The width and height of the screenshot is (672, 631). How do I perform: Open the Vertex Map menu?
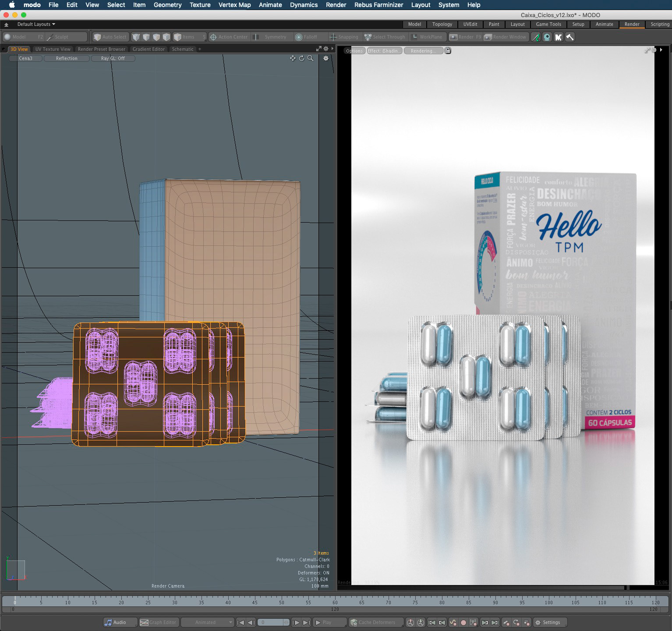[234, 5]
